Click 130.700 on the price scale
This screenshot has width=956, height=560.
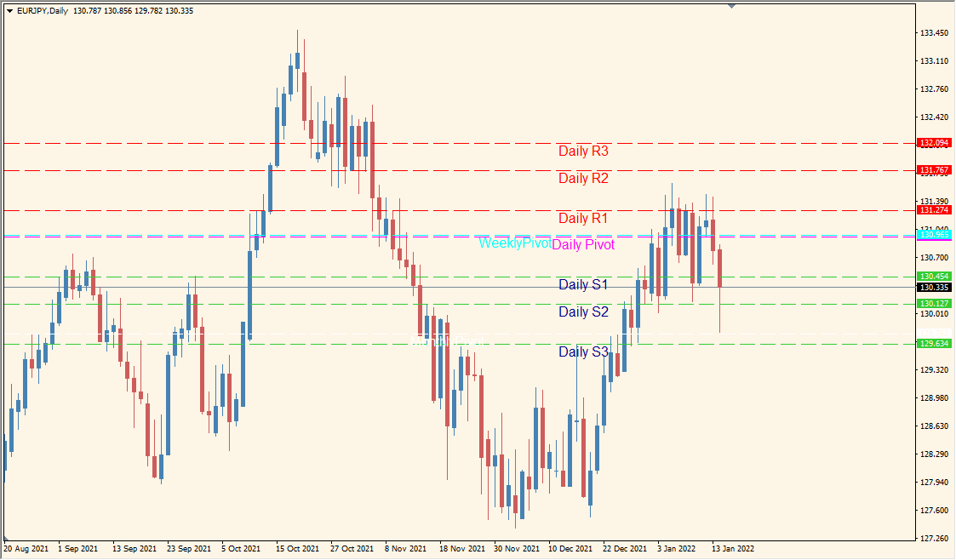(934, 258)
